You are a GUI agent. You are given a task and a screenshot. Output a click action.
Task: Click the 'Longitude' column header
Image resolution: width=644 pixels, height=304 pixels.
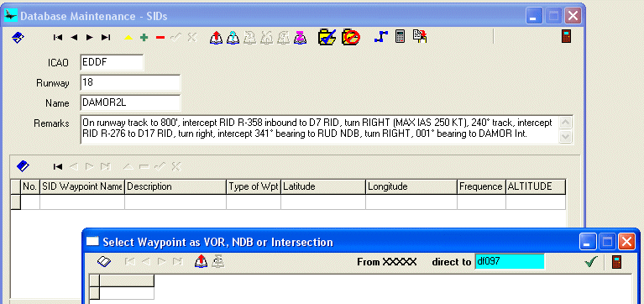[x=411, y=186]
